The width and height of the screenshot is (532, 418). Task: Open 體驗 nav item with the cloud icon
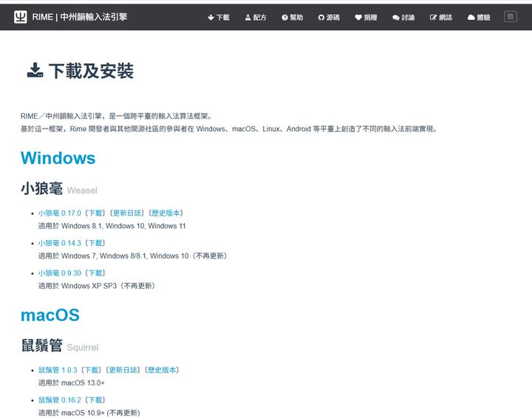pos(479,17)
